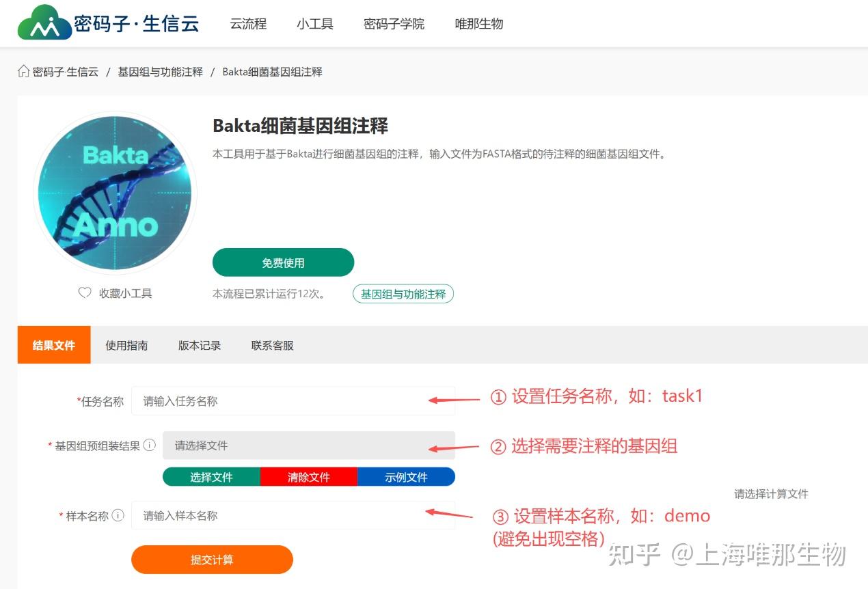
Task: Click the info icon beside 样本名称
Action: [x=120, y=515]
